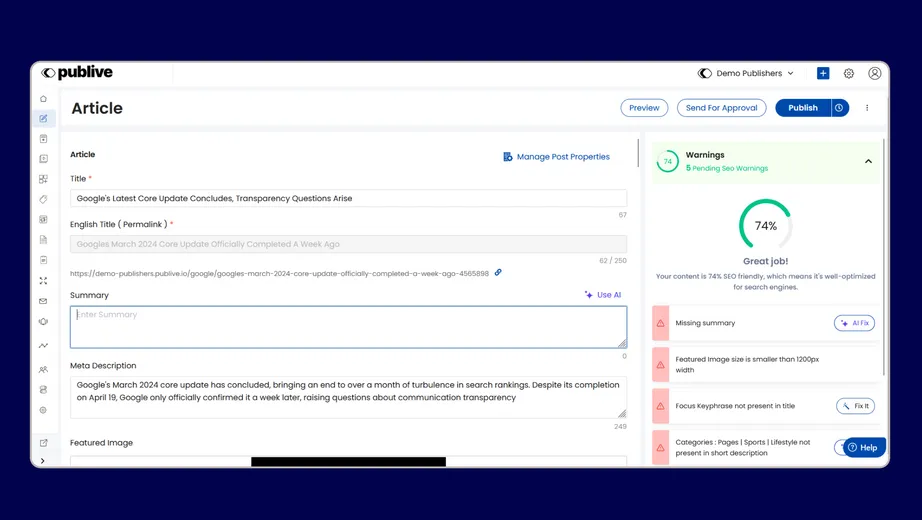Click Manage Post Properties link

[556, 157]
